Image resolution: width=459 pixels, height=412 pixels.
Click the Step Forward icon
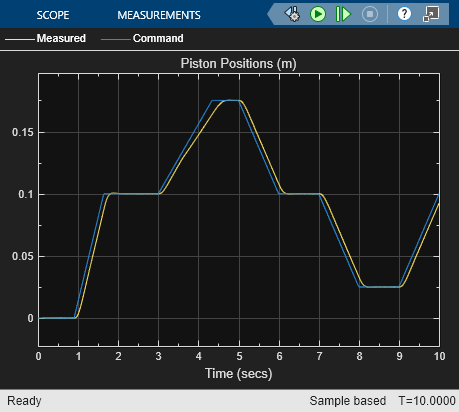click(x=343, y=14)
